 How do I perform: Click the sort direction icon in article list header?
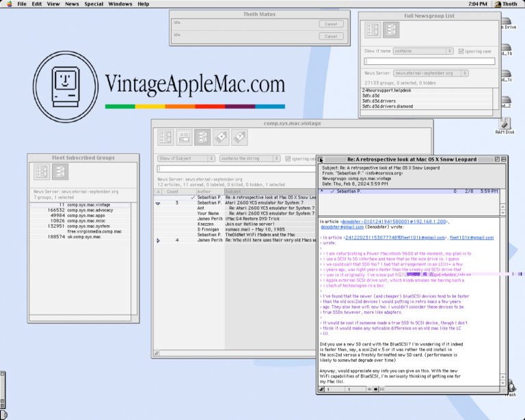[x=159, y=192]
